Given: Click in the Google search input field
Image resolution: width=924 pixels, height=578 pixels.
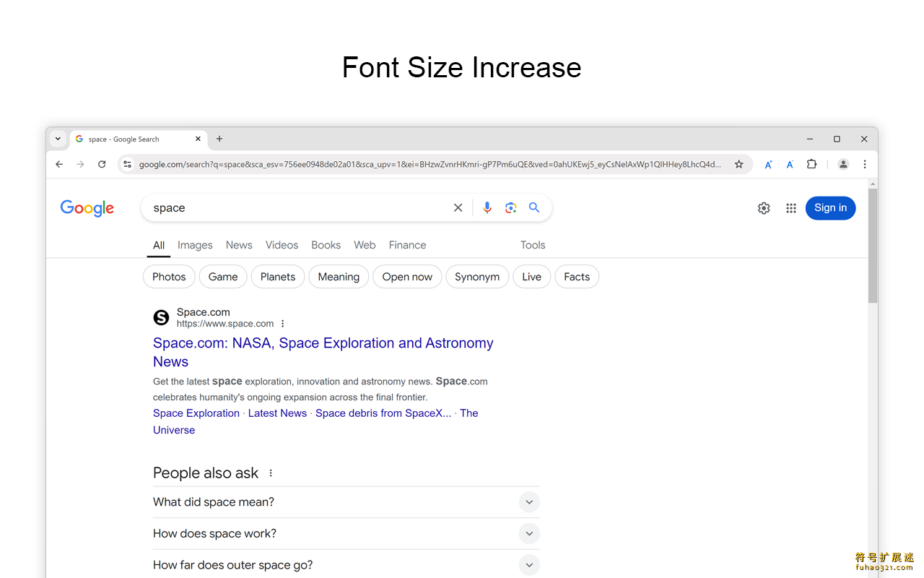Looking at the screenshot, I should (296, 208).
